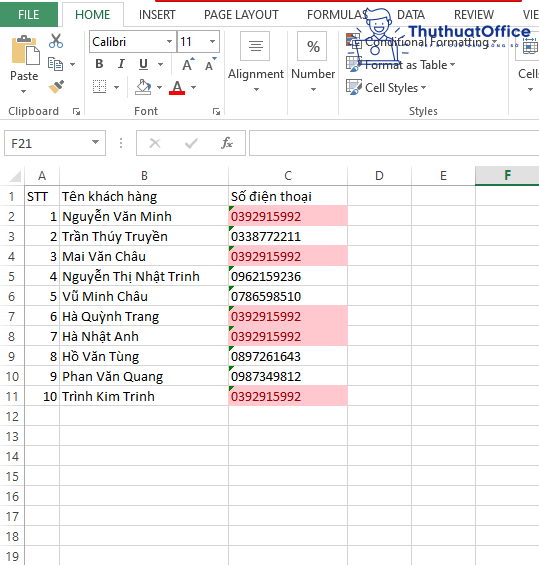This screenshot has width=539, height=565.
Task: Switch to the HOME tab
Action: point(93,14)
